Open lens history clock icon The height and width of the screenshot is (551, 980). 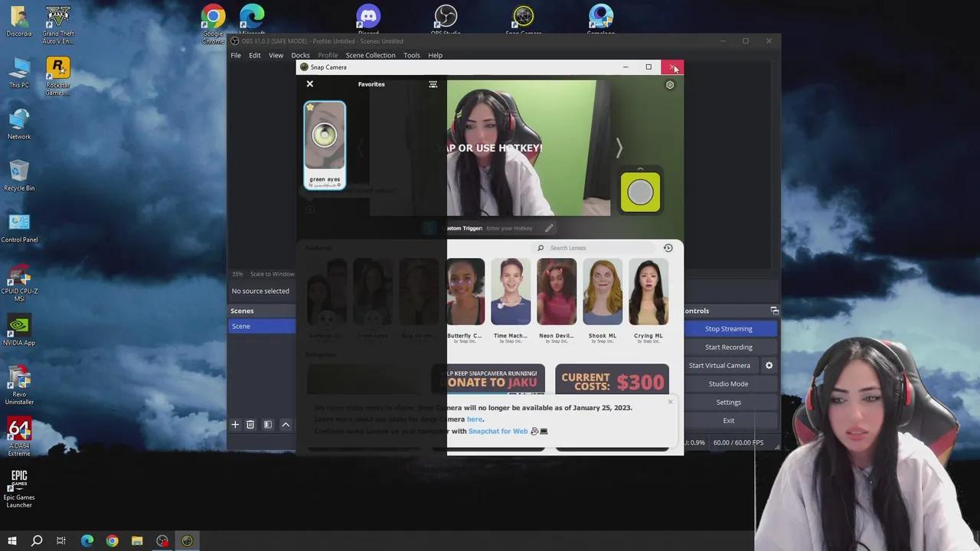(668, 248)
